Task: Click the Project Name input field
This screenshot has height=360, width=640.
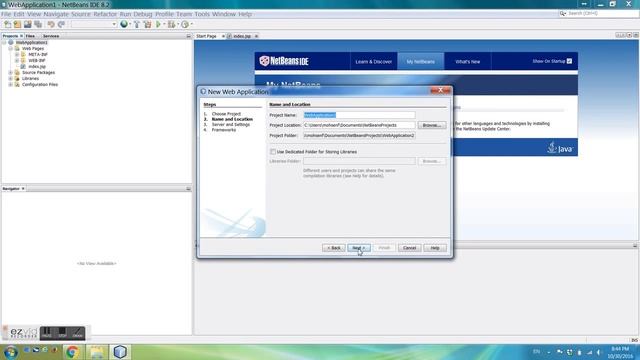Action: [359, 115]
